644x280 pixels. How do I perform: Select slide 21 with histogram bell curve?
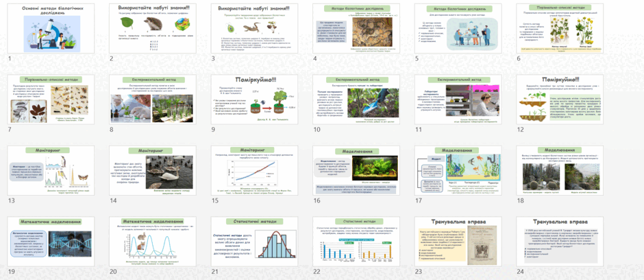point(254,242)
